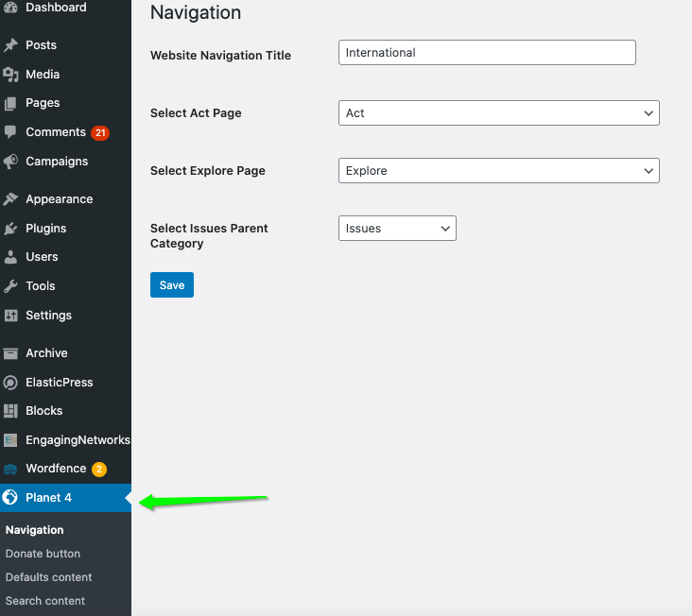This screenshot has height=616, width=692.
Task: Click the Select Act Page label
Action: [196, 113]
